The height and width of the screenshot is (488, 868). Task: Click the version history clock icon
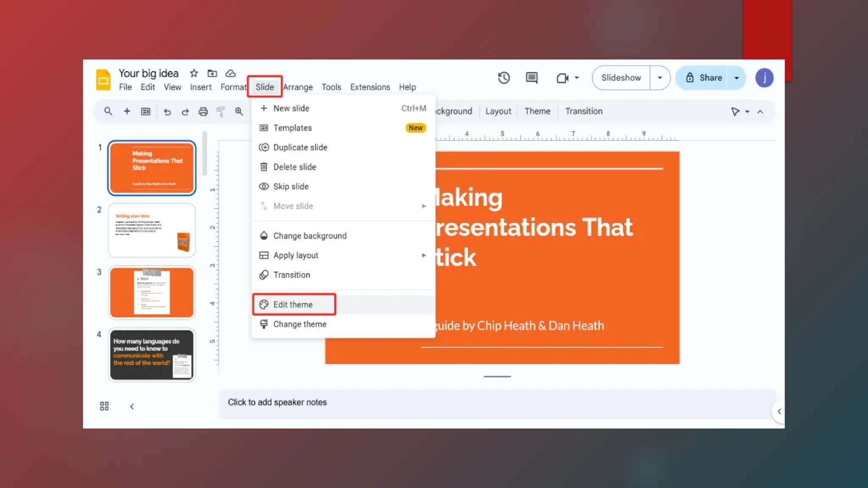point(504,78)
